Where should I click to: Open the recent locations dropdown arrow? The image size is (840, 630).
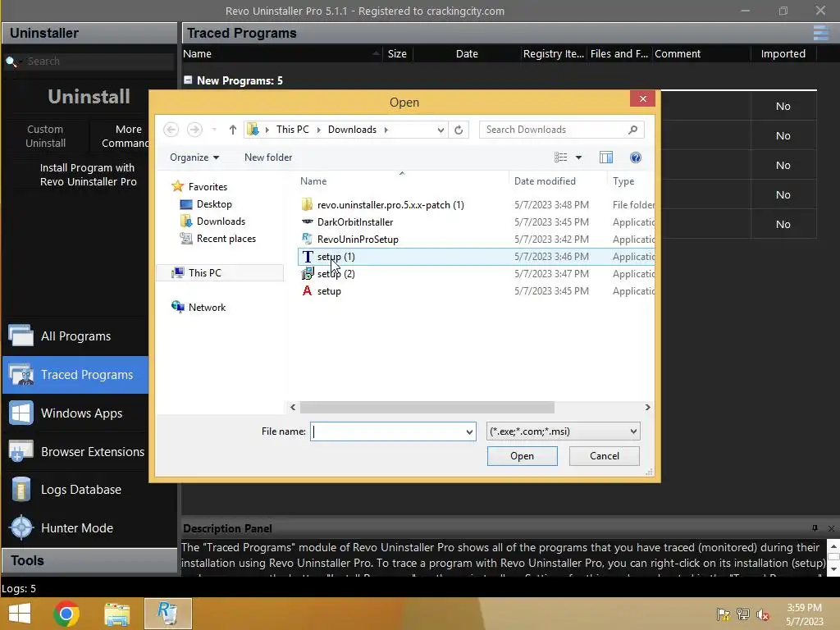[x=214, y=130]
